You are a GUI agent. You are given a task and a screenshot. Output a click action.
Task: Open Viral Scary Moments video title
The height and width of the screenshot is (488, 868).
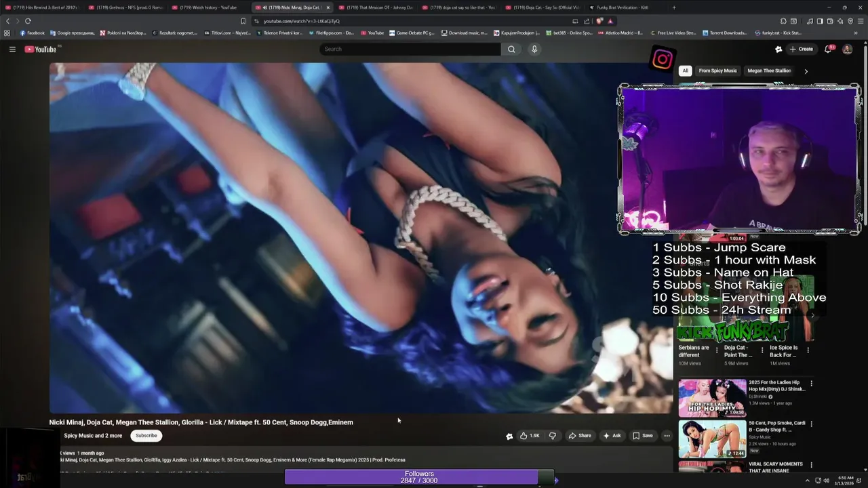pos(775,467)
